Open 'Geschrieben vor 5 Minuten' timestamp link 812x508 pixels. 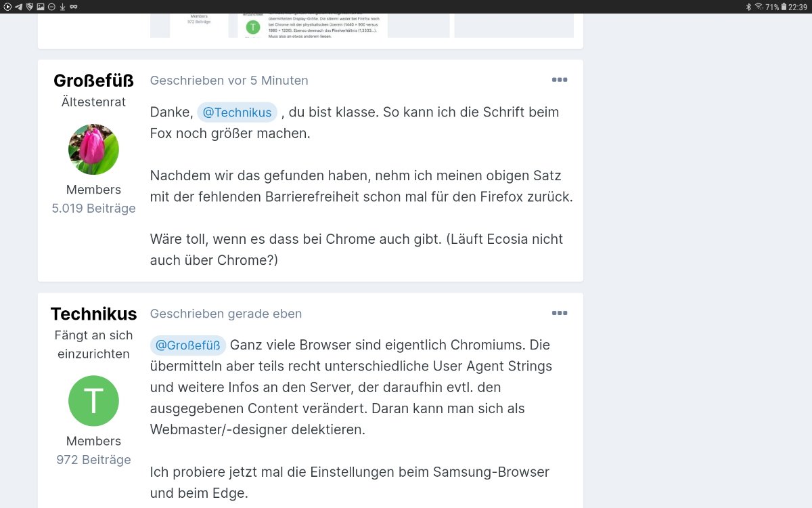pos(229,81)
